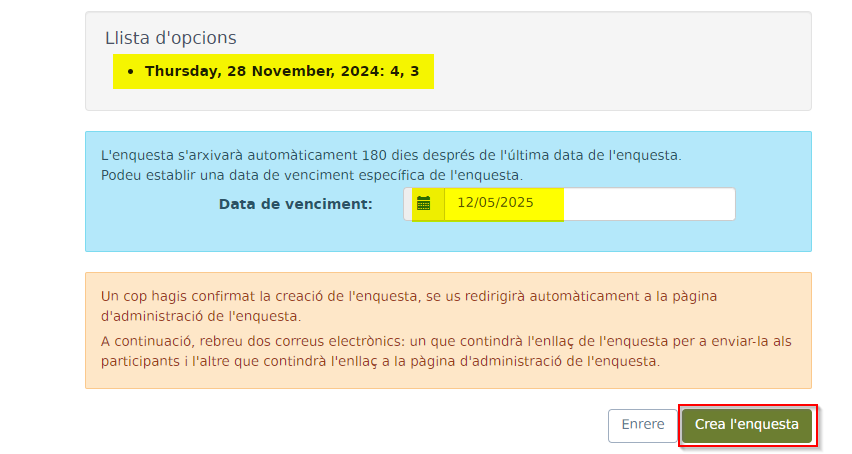
Task: Click the Data de venciment label
Action: click(x=296, y=204)
